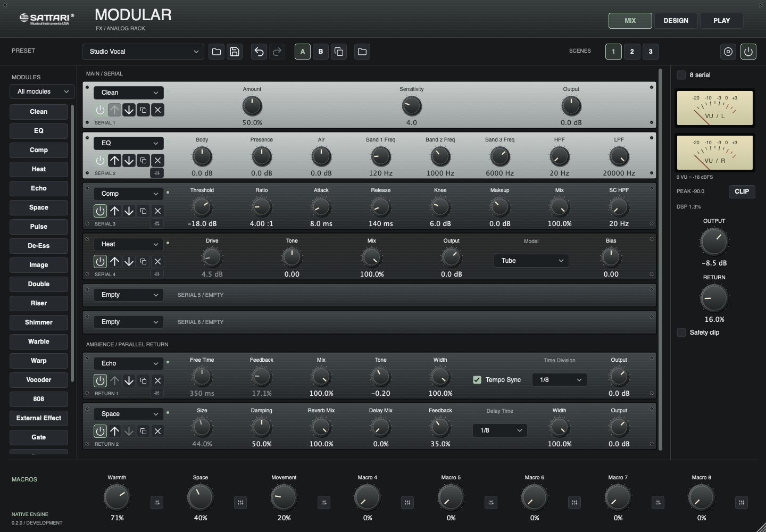Copy A/B state using the duplicate icon

[x=339, y=52]
